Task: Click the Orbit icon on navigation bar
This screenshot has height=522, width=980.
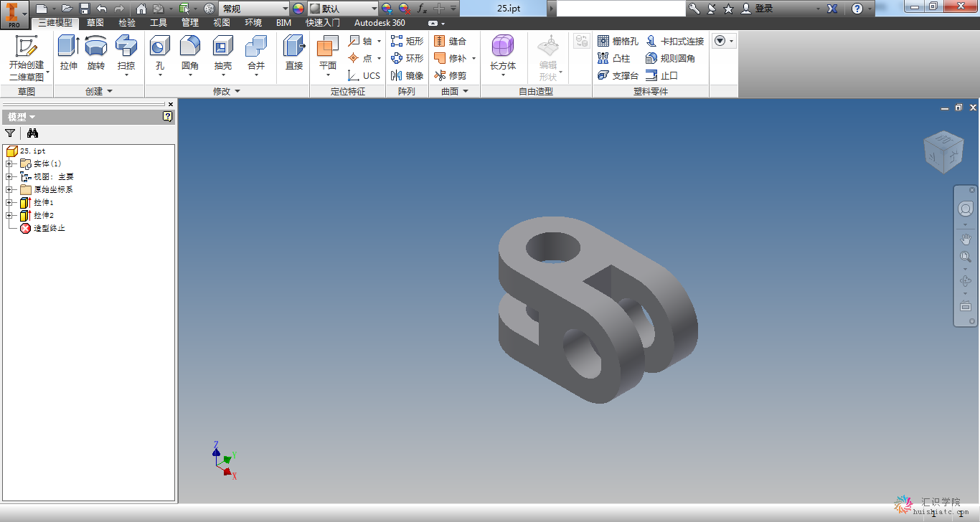Action: click(x=966, y=281)
